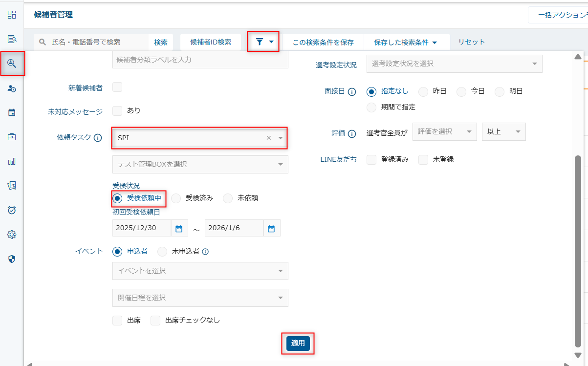
Task: Click the candidate search sidebar icon
Action: click(x=12, y=64)
